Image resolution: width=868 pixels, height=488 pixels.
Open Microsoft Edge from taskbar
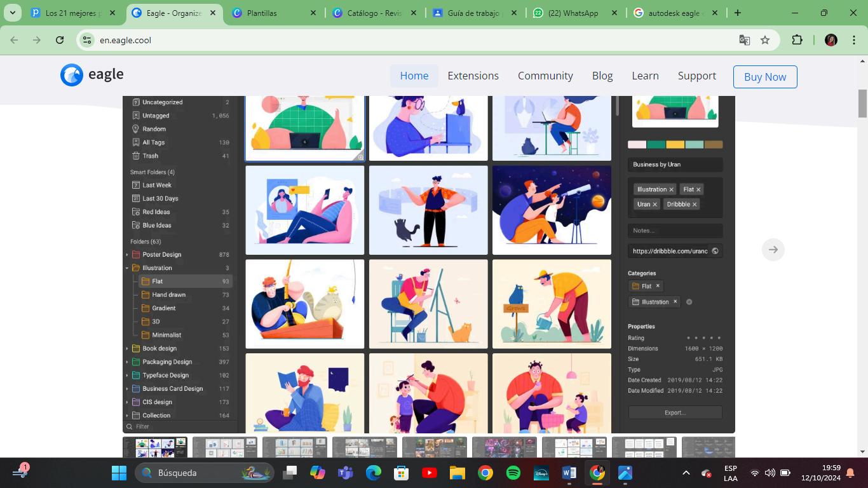pos(373,473)
